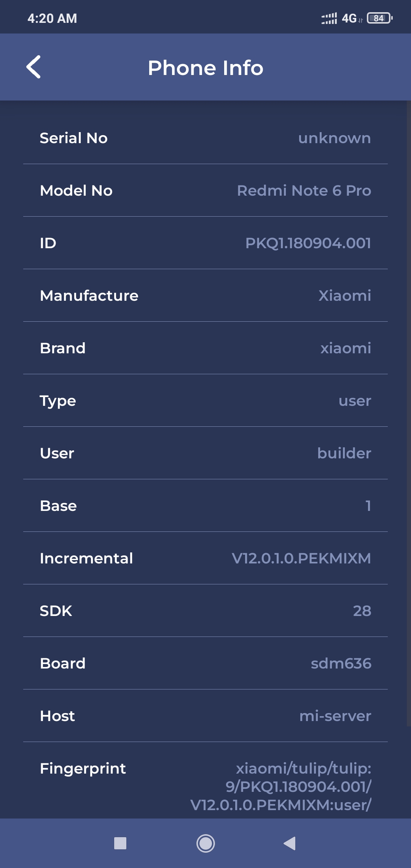This screenshot has height=868, width=411.
Task: Tap the Type row showing user
Action: (x=205, y=400)
